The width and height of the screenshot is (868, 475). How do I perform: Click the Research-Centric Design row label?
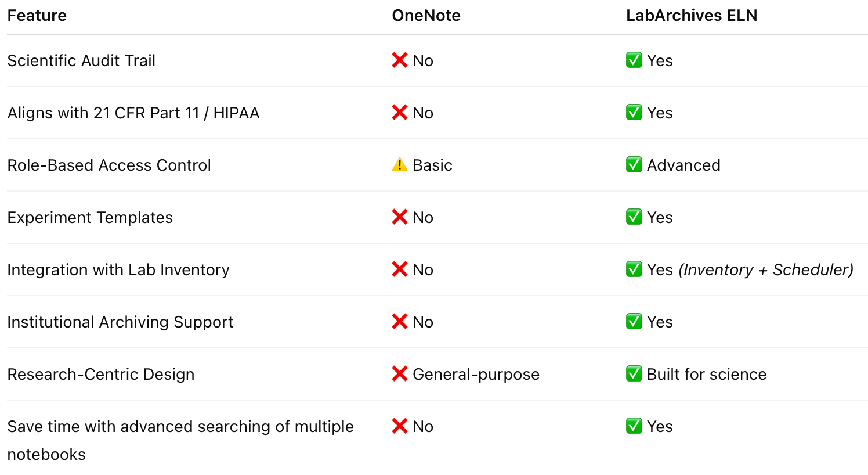(101, 375)
